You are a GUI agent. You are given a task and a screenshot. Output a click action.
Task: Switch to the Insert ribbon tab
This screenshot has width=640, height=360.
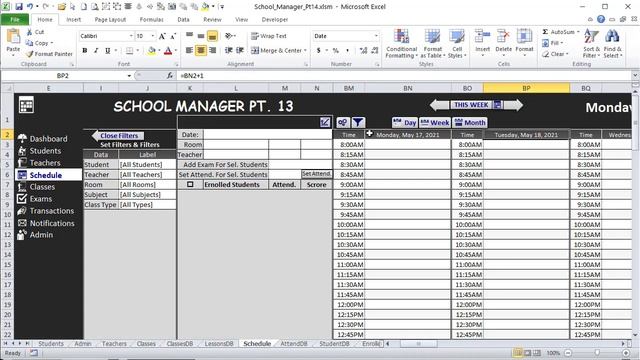click(x=73, y=20)
